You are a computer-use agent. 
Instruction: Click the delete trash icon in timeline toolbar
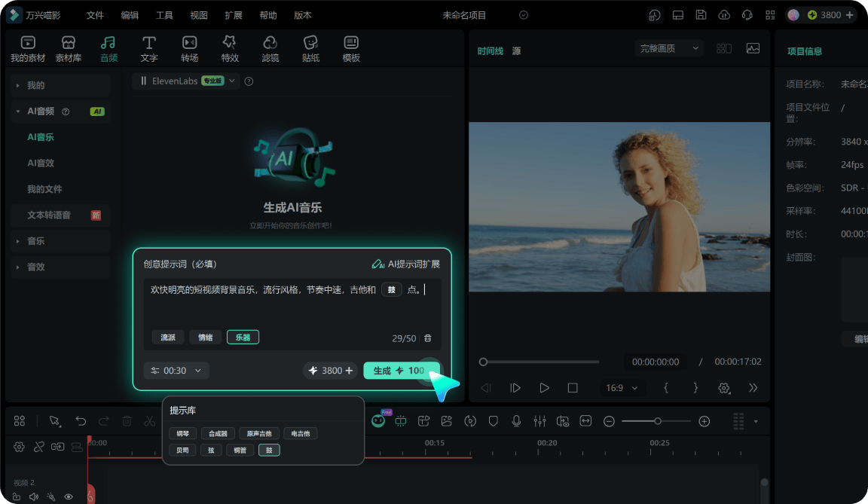point(127,421)
